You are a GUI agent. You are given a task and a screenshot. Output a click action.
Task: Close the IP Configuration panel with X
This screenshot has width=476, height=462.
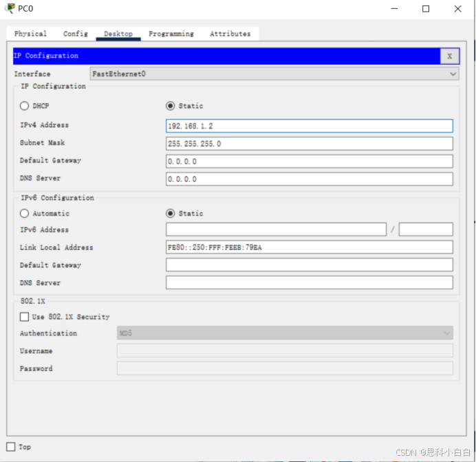coord(450,56)
